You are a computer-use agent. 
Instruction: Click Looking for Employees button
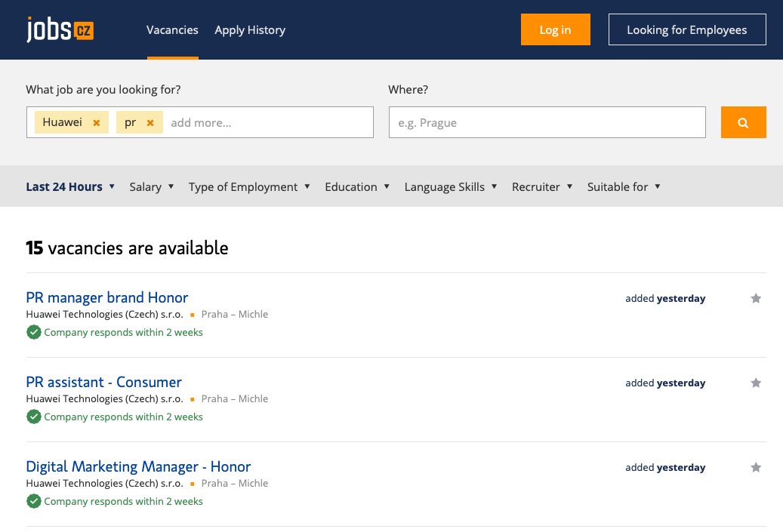pyautogui.click(x=687, y=29)
